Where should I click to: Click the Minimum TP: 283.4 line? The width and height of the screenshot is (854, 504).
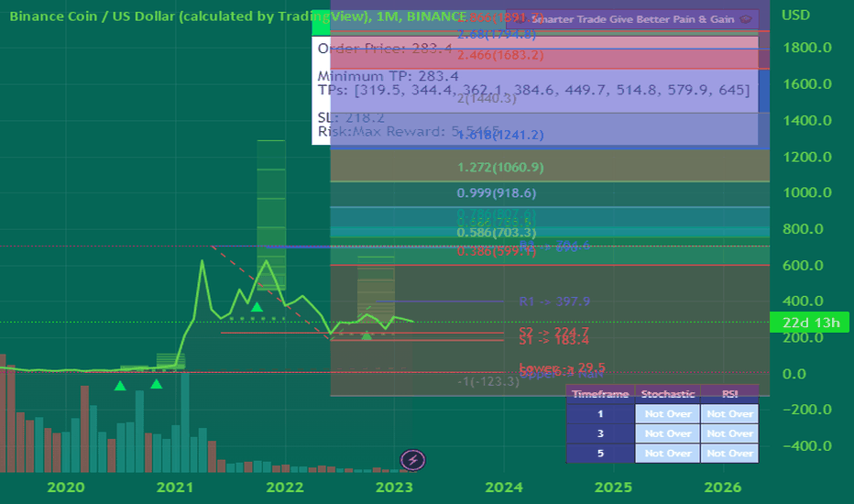(x=388, y=76)
